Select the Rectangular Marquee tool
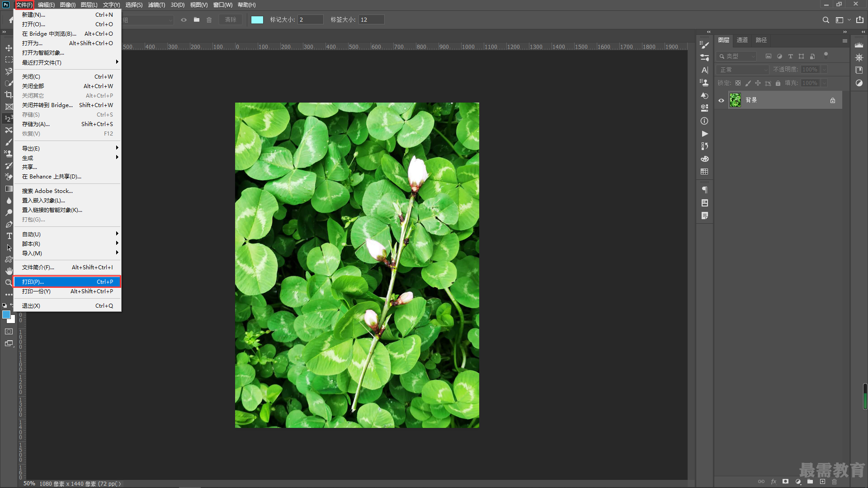 coord(9,60)
